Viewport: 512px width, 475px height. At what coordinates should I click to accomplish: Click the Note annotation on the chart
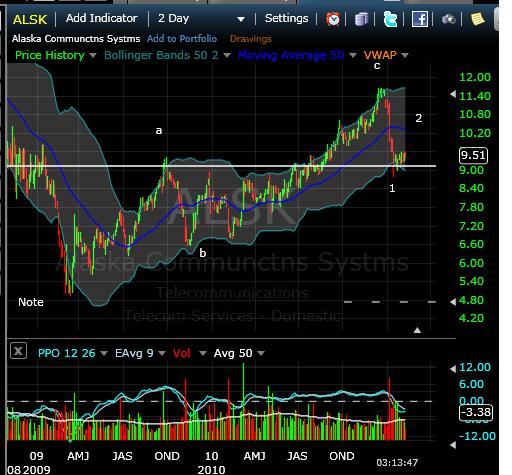(31, 302)
